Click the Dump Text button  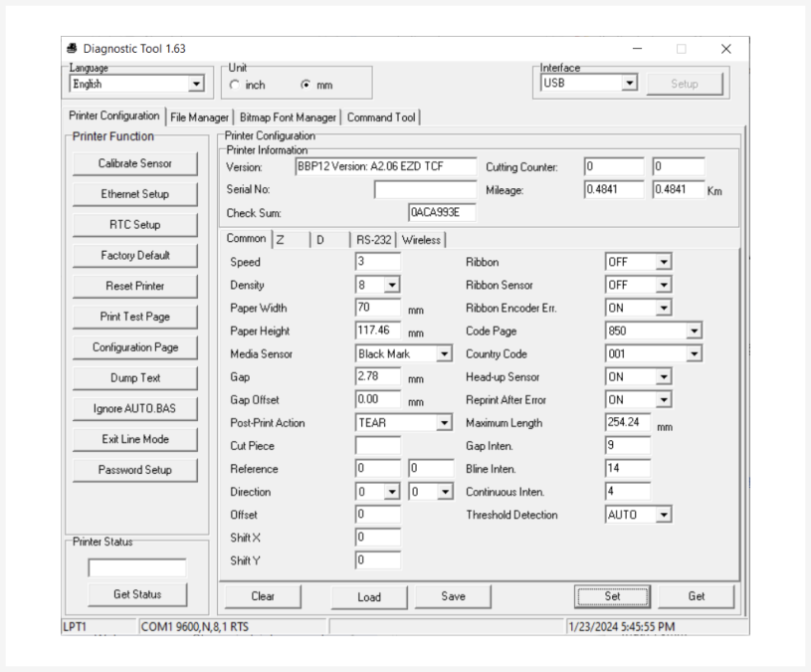click(x=135, y=378)
